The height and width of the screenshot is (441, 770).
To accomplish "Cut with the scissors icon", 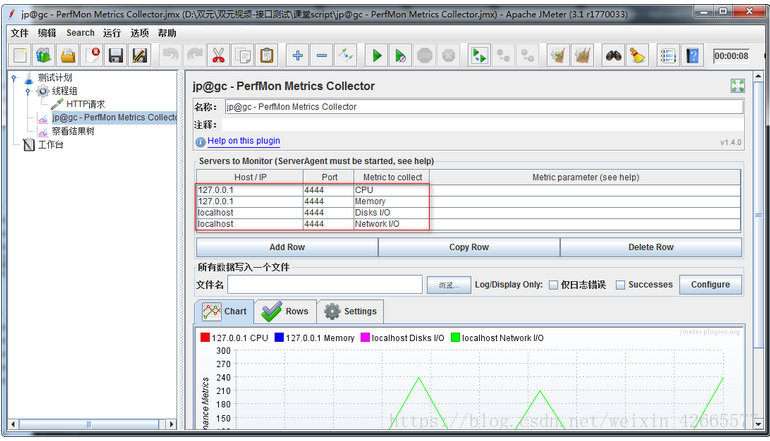I will [219, 55].
